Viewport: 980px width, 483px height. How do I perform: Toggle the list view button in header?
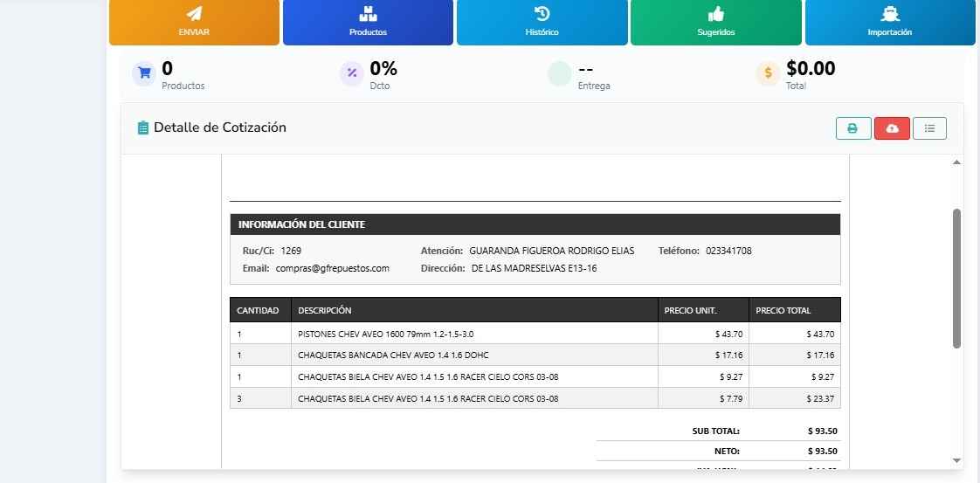(x=929, y=128)
